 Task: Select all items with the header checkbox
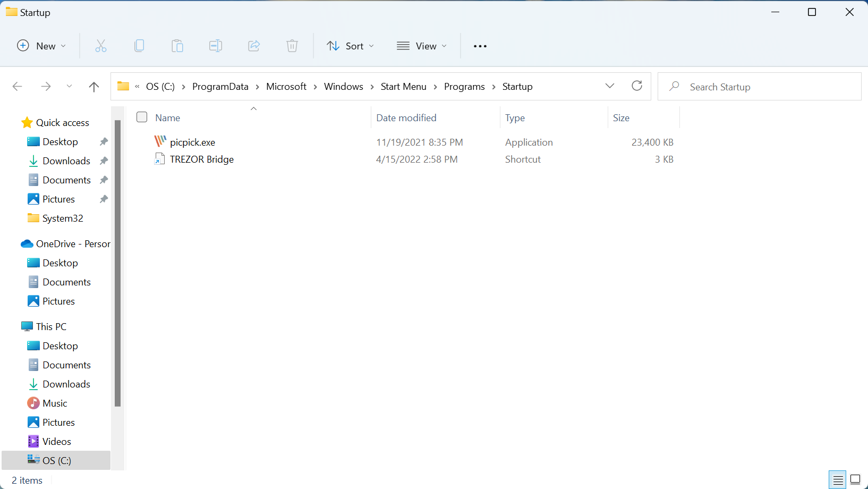[x=142, y=117]
